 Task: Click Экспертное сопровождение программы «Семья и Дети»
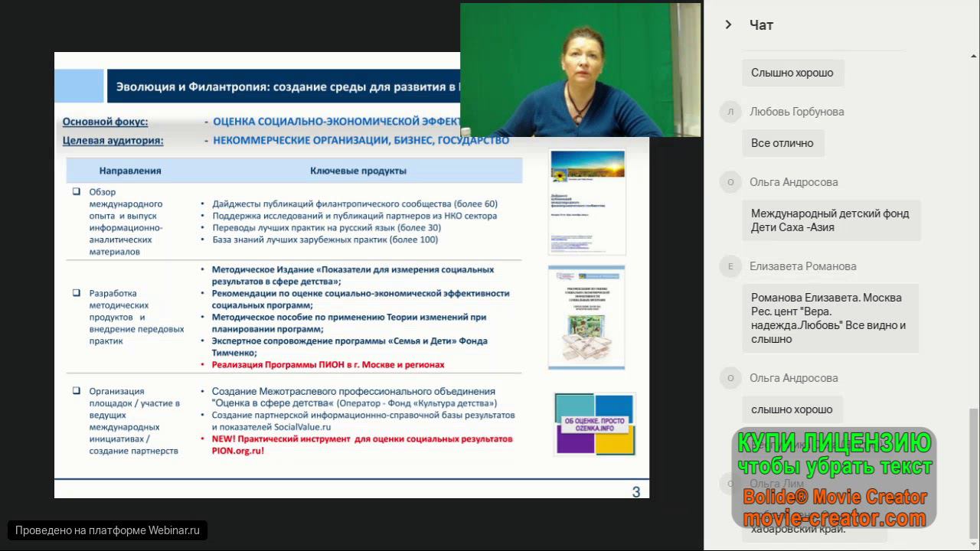(x=350, y=347)
